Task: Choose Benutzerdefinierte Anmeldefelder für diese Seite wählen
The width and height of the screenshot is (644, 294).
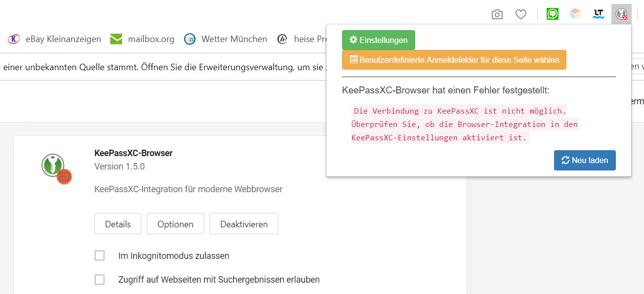Action: coord(454,60)
